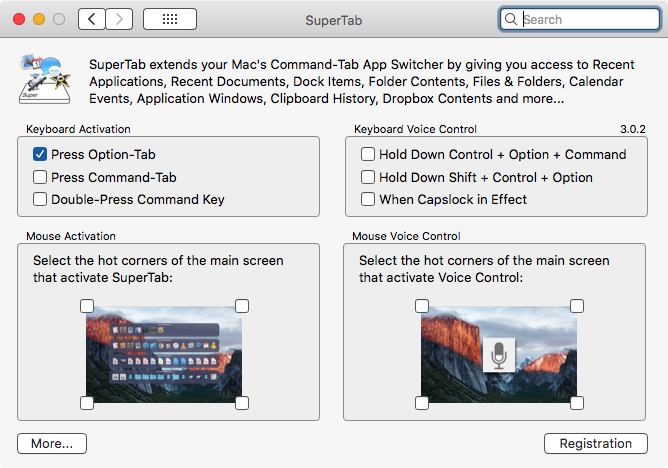Click text 'that activate Voice Control:'
The image size is (668, 468).
pyautogui.click(x=441, y=278)
